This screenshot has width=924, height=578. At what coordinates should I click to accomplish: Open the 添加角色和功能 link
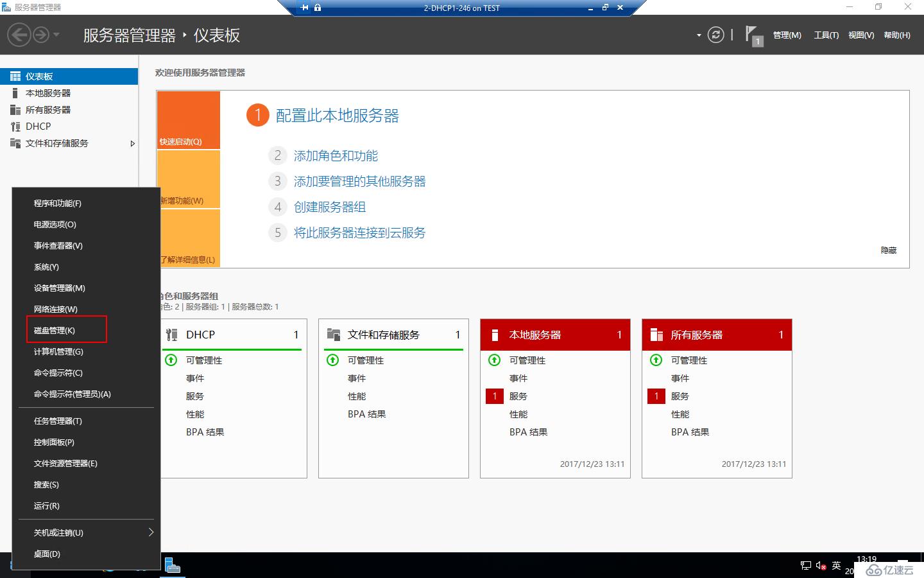point(336,155)
